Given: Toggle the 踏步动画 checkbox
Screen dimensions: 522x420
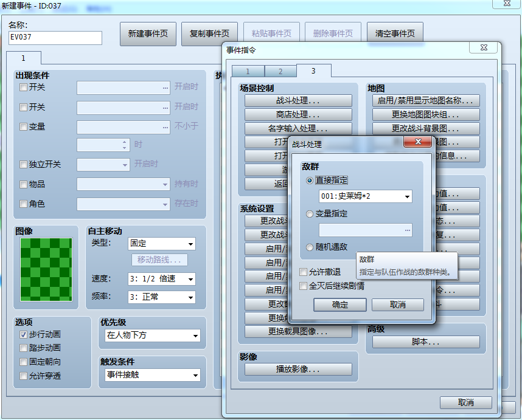Looking at the screenshot, I should pyautogui.click(x=23, y=348).
